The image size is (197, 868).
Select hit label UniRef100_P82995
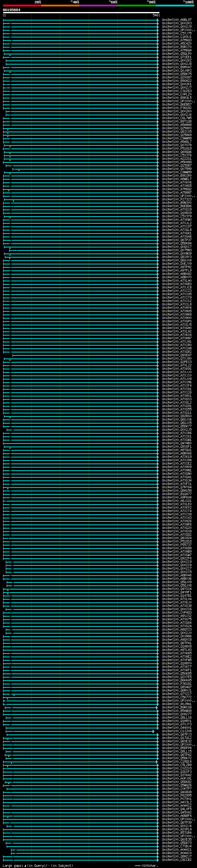(x=176, y=795)
